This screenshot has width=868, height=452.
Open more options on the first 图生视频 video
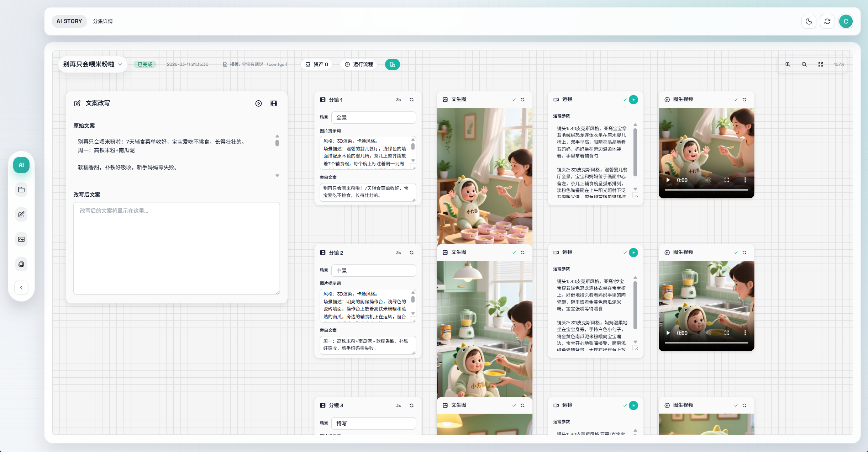click(x=745, y=180)
